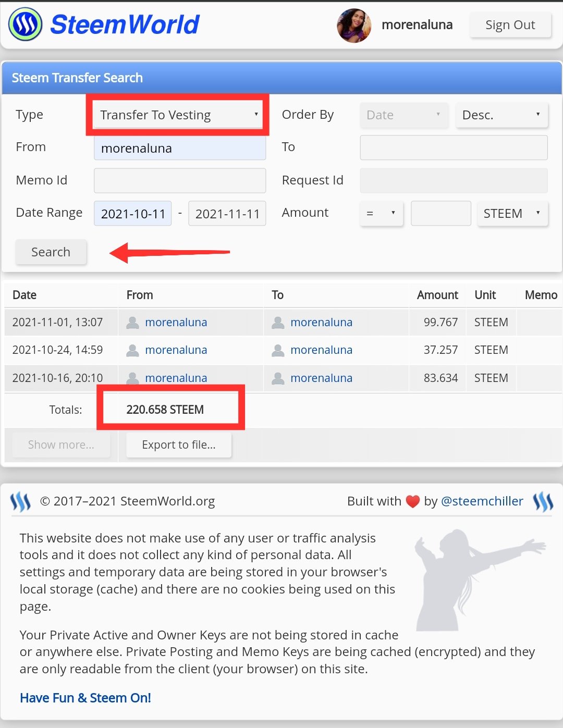Click the end date field 2021-11-11
Image resolution: width=563 pixels, height=728 pixels.
tap(227, 214)
